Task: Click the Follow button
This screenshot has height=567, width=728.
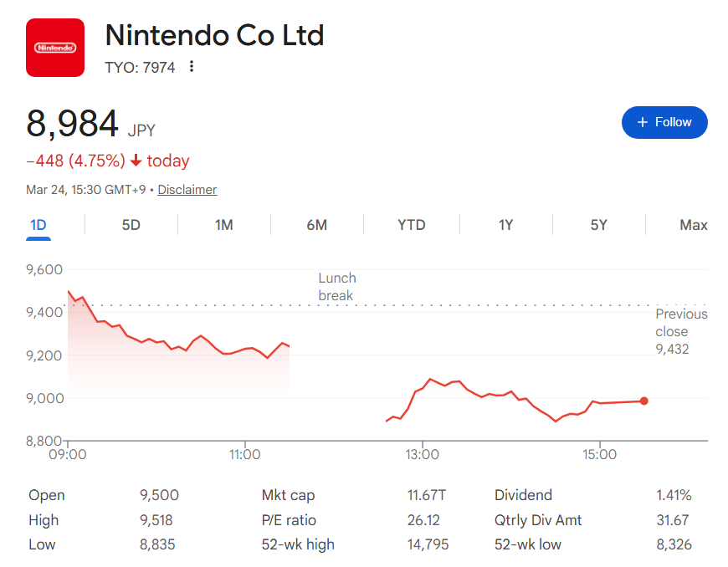Action: click(664, 122)
